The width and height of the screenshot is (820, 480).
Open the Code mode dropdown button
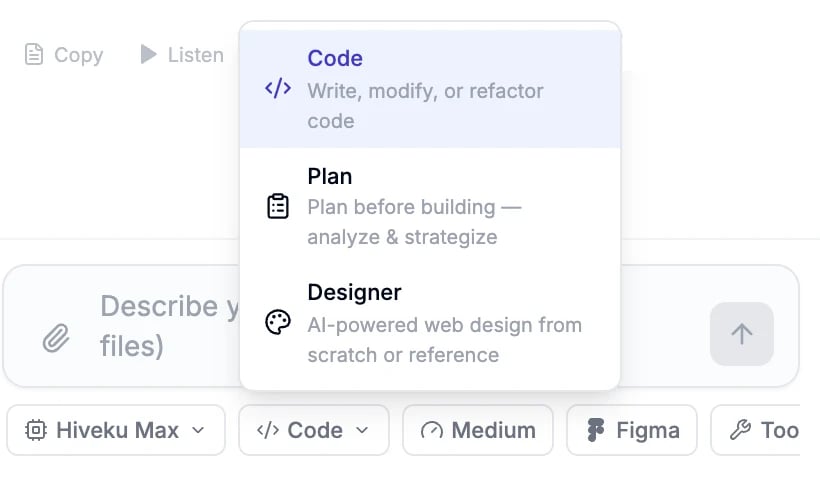314,430
